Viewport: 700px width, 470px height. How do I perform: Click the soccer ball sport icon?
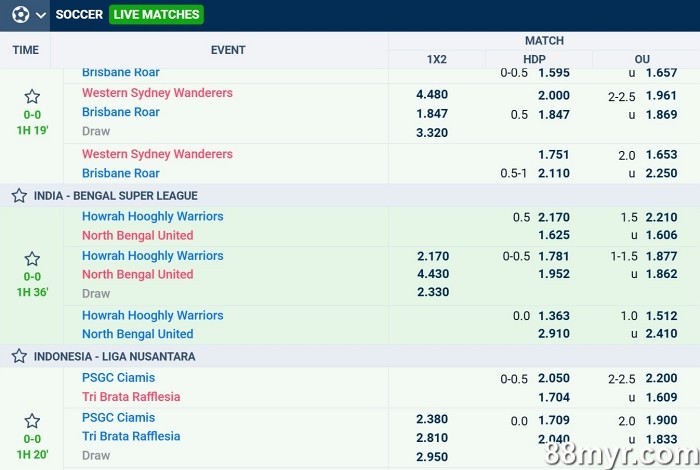pyautogui.click(x=20, y=15)
